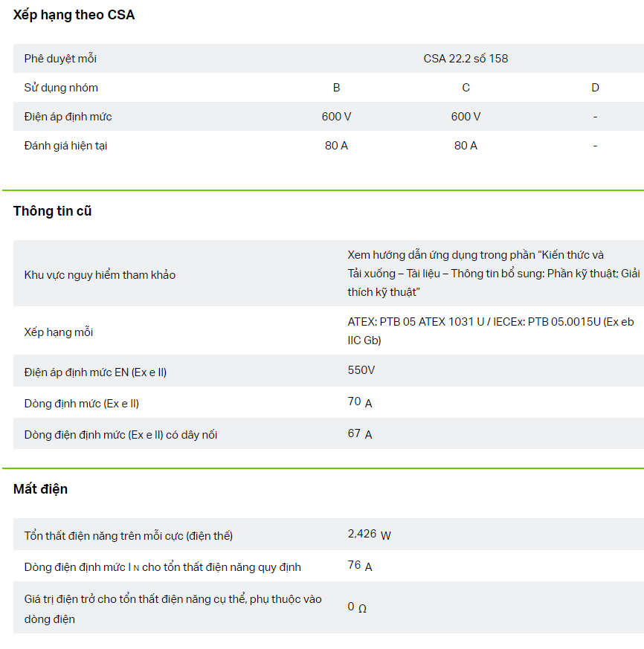Screen dimensions: 644x649
Task: Click the "Đánh giá hiện tại" row label
Action: click(x=65, y=146)
